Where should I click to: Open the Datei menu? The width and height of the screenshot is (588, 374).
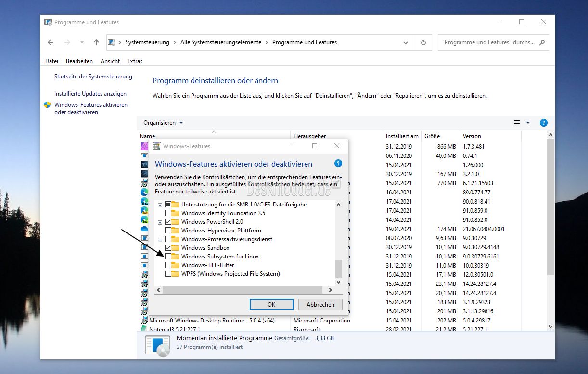click(x=51, y=61)
